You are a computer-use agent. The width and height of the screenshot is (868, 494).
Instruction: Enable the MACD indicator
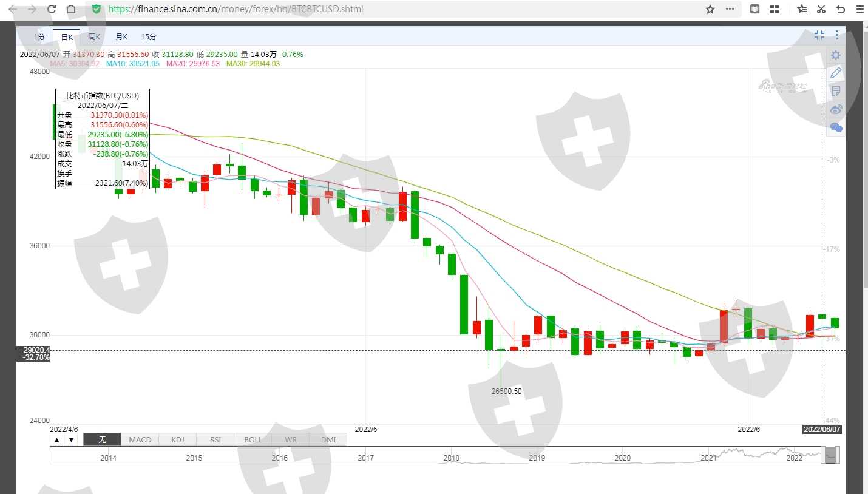140,440
